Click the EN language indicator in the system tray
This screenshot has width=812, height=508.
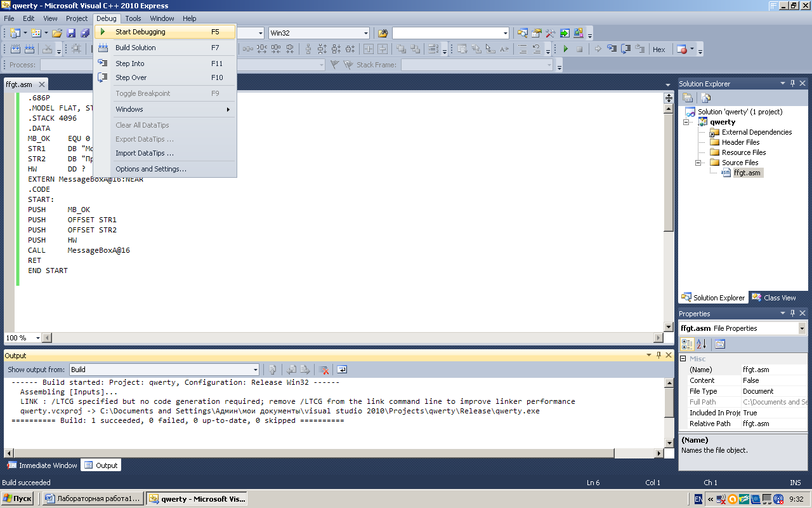(x=698, y=499)
